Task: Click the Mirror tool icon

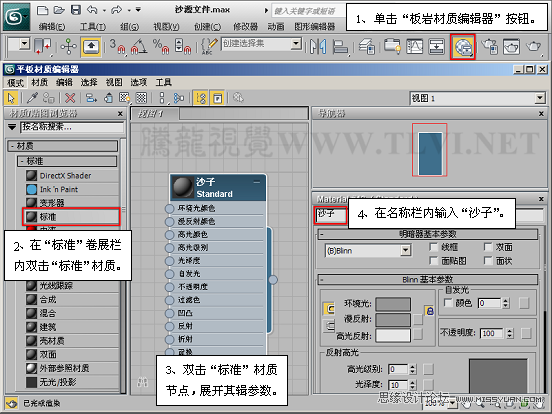Action: 318,47
